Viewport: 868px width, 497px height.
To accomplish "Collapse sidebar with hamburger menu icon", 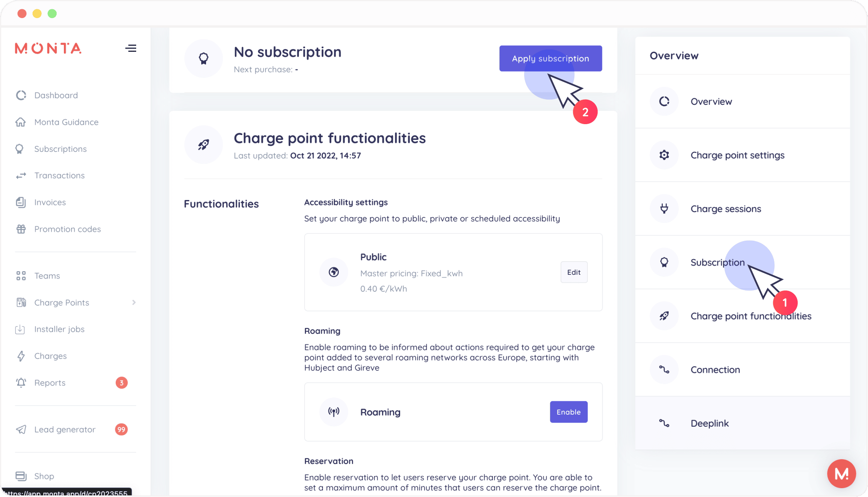I will click(x=131, y=48).
